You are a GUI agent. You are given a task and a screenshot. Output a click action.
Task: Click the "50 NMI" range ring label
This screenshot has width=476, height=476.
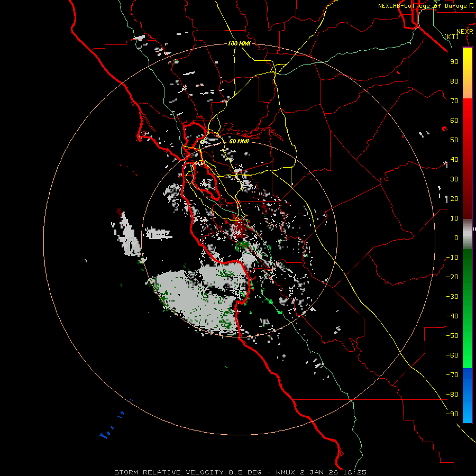(x=239, y=141)
